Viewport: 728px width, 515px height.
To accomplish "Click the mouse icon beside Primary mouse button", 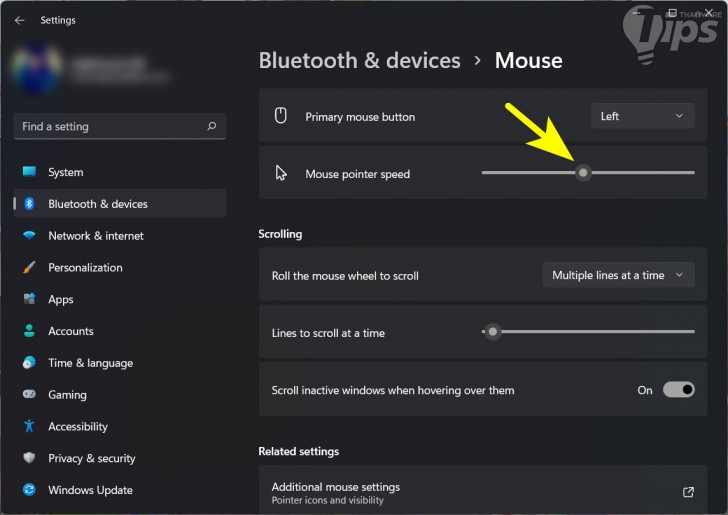I will click(280, 116).
